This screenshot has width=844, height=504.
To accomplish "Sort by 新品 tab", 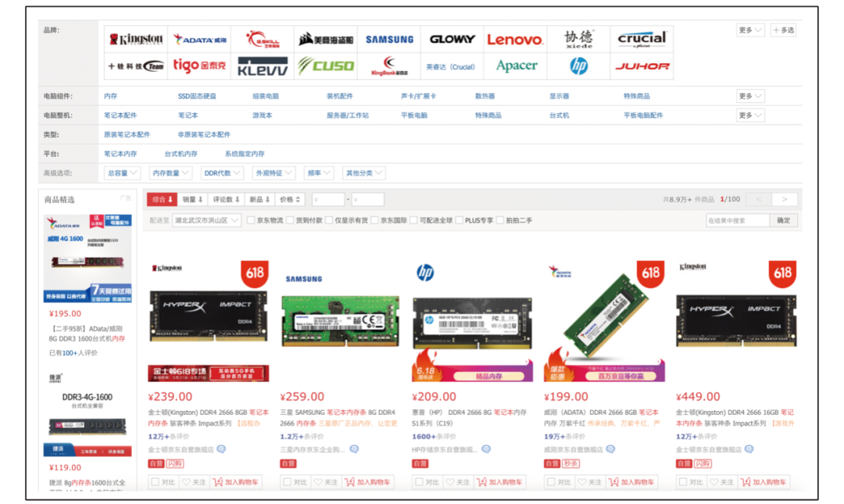I will [x=259, y=199].
